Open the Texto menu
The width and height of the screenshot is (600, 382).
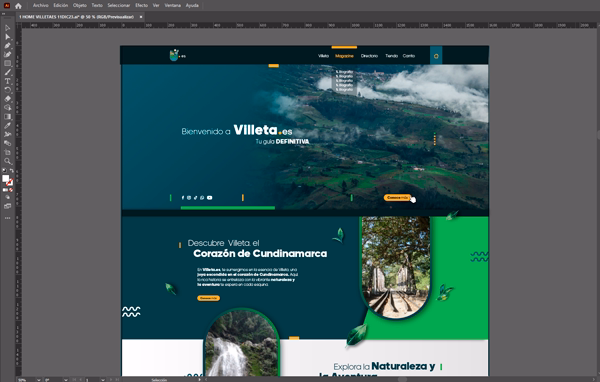97,5
